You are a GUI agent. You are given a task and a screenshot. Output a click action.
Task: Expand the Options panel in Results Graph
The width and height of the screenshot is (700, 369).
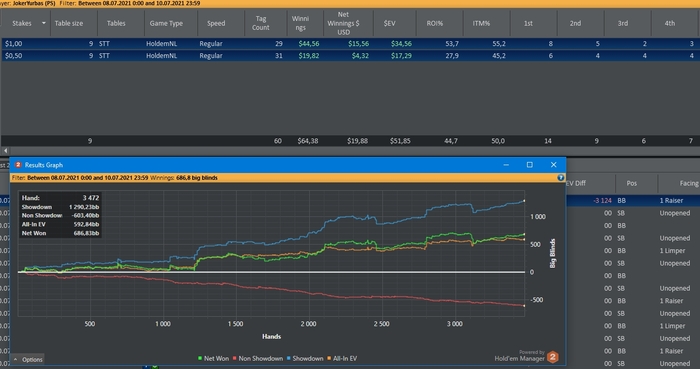28,359
